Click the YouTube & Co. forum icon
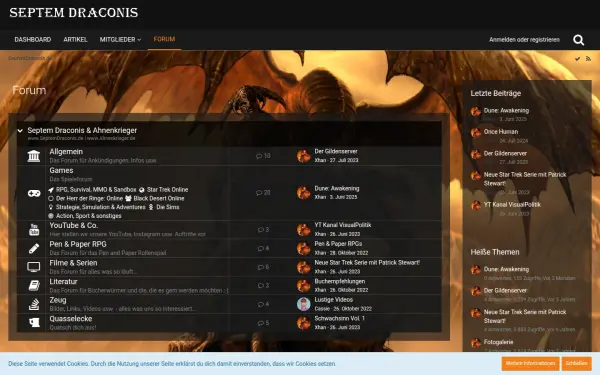Image resolution: width=600 pixels, height=375 pixels. point(34,230)
